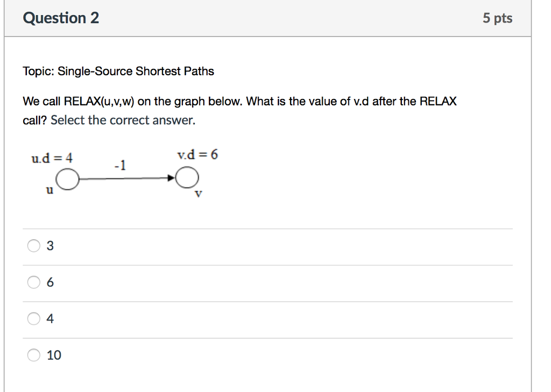551x392 pixels.
Task: Click the small "u" letter below the left node
Action: [50, 190]
